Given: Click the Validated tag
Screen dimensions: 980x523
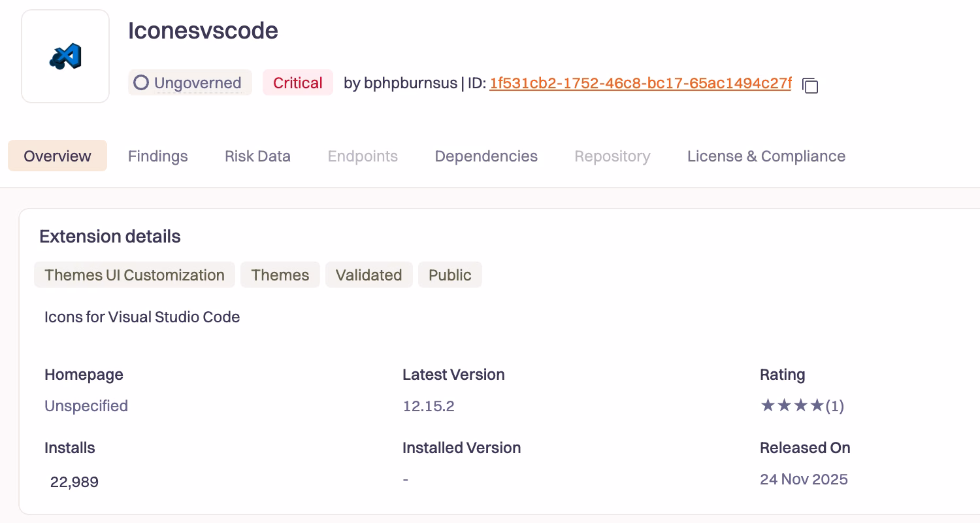Looking at the screenshot, I should (x=368, y=275).
